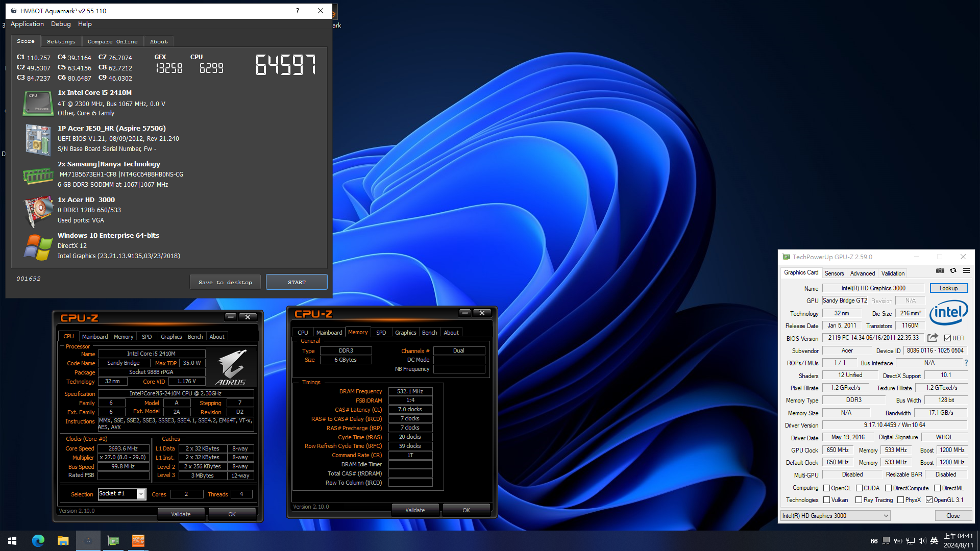Screen dimensions: 980x551
Task: Click the Core Speed value 2693.6 MHz in CPU-Z
Action: pos(123,448)
